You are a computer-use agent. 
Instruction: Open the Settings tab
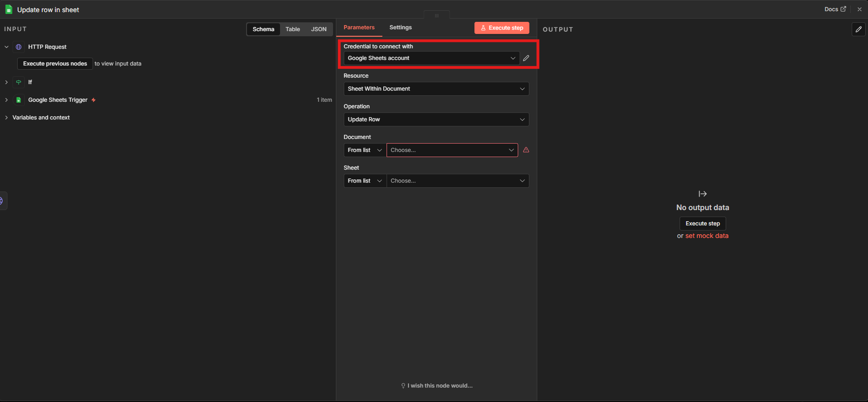tap(401, 27)
